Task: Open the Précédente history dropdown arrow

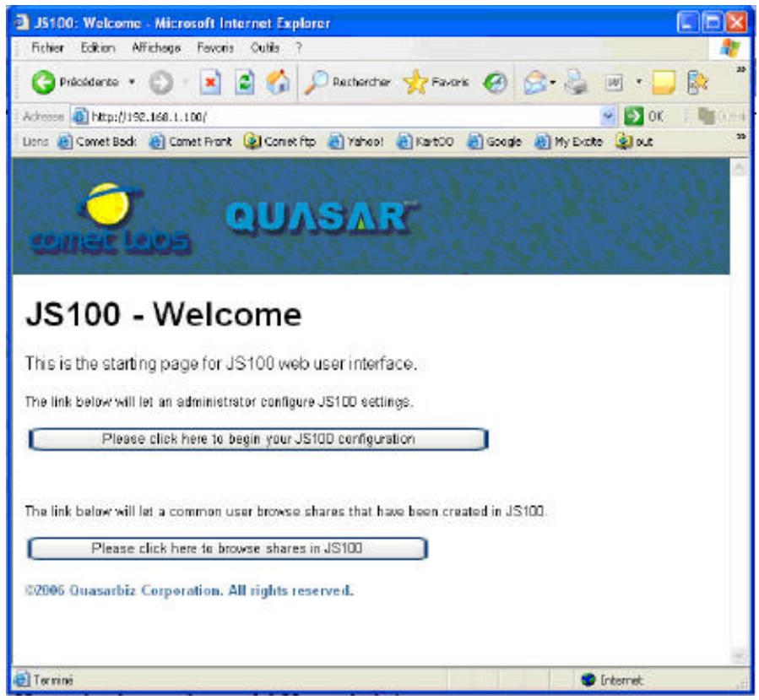Action: click(x=132, y=82)
